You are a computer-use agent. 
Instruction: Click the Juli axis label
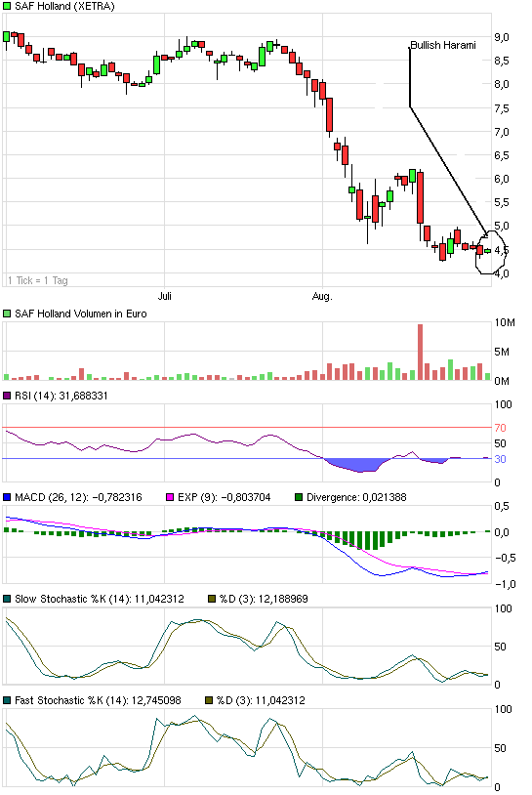(x=165, y=296)
